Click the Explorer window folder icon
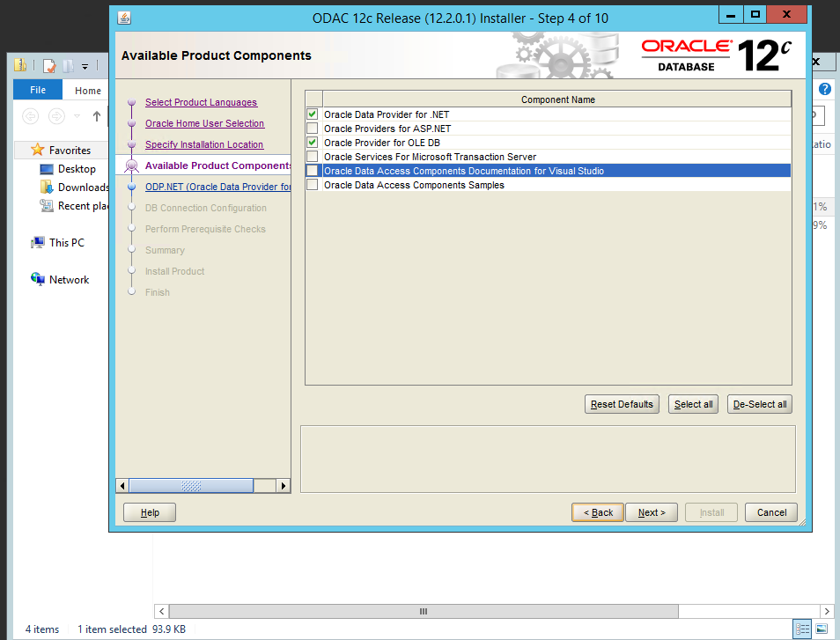 pyautogui.click(x=20, y=65)
